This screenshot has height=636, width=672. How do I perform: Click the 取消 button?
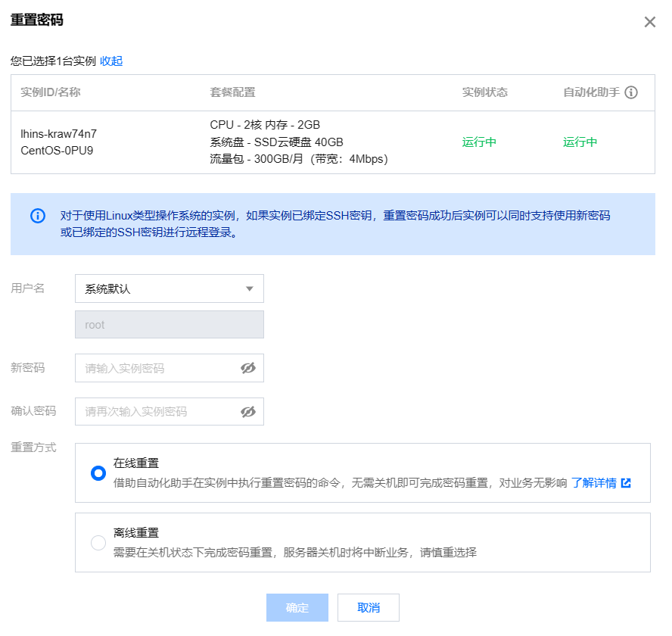coord(368,607)
